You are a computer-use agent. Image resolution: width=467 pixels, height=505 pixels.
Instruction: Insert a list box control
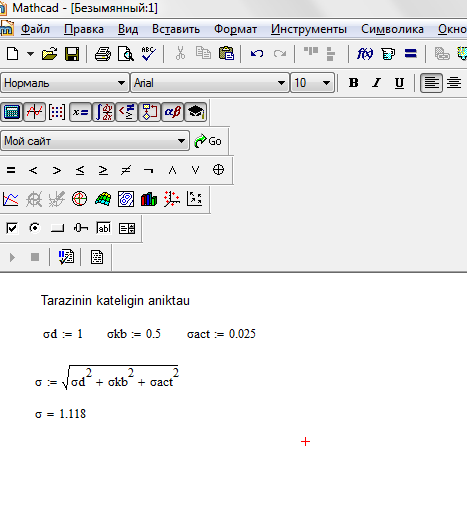point(127,228)
